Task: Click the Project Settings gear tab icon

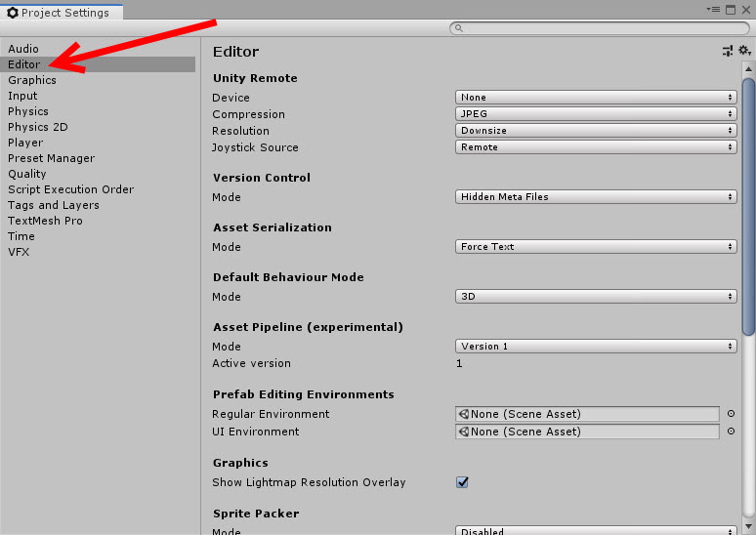Action: 13,13
